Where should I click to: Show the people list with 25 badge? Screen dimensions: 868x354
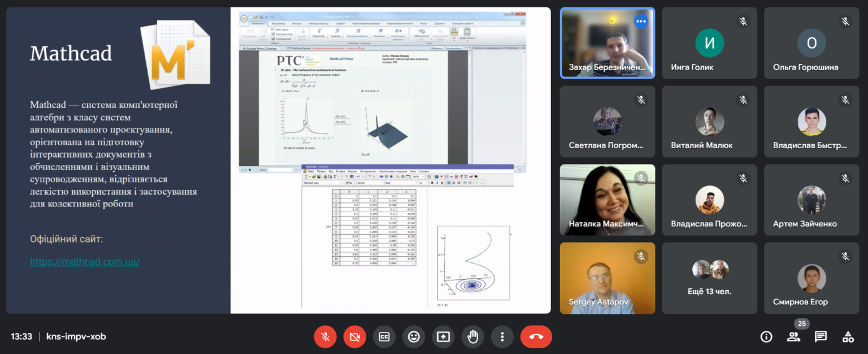(793, 337)
